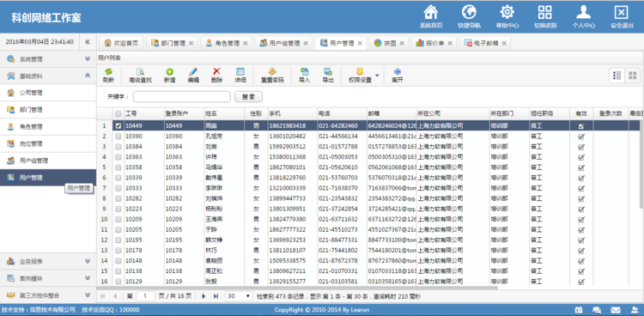Go to last page arrow
Image resolution: width=644 pixels, height=316 pixels.
tap(216, 296)
